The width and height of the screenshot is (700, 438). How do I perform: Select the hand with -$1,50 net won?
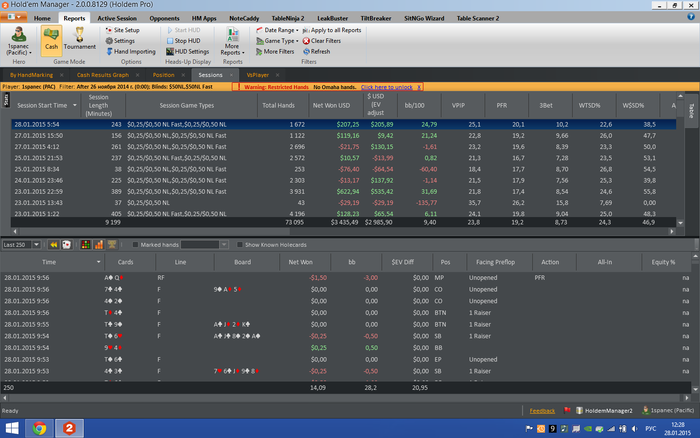pyautogui.click(x=346, y=278)
